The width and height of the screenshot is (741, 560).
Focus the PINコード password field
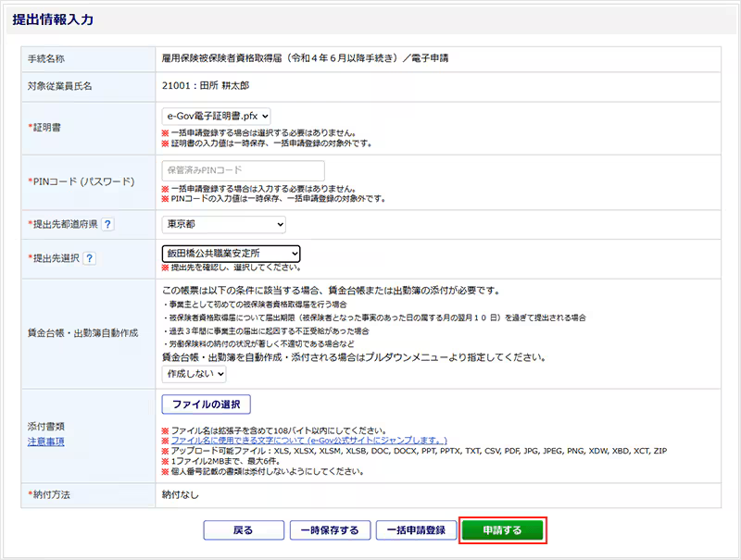tap(243, 170)
